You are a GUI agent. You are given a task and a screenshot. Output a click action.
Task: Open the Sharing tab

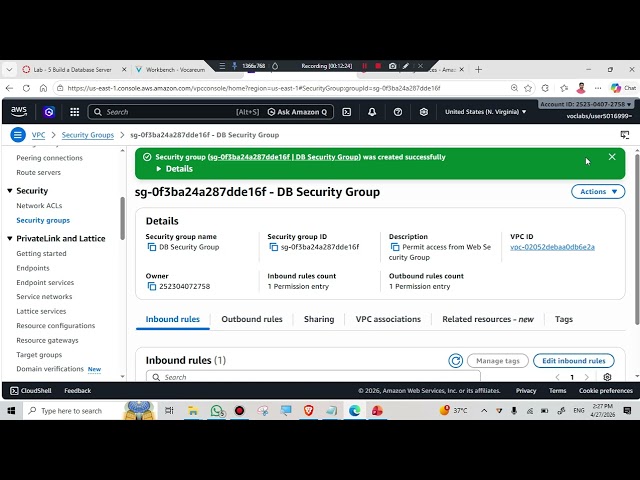point(319,319)
